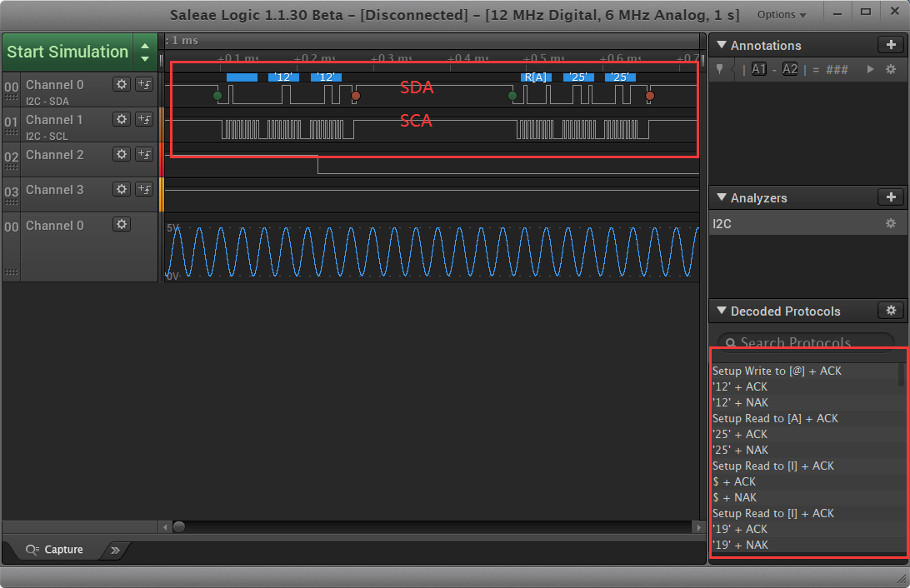Image resolution: width=910 pixels, height=588 pixels.
Task: Add a new analyzer
Action: pos(891,197)
